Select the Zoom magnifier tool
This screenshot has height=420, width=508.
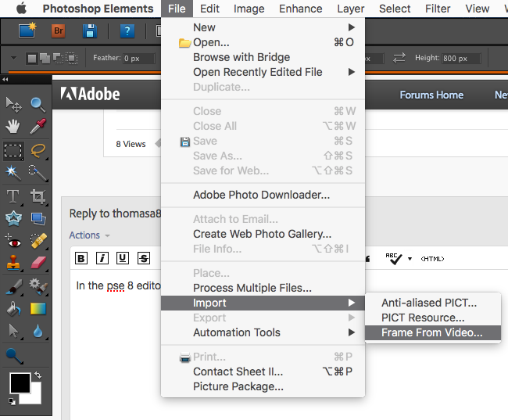coord(38,105)
